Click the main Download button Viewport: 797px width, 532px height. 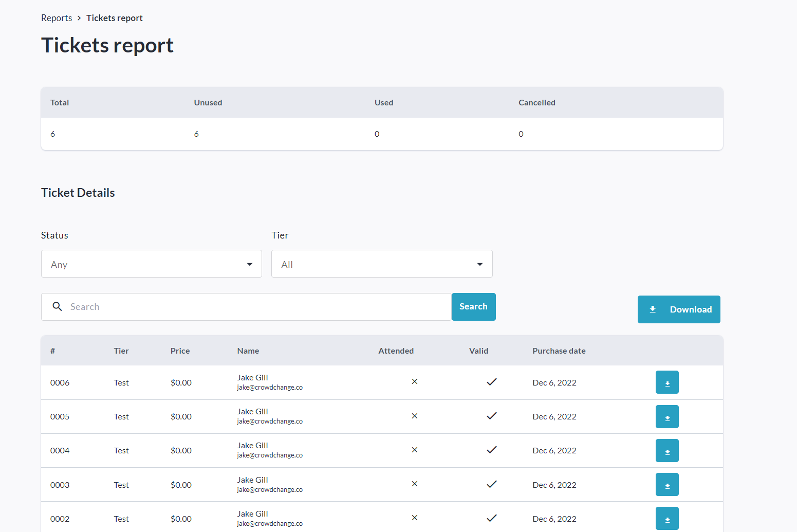click(678, 309)
